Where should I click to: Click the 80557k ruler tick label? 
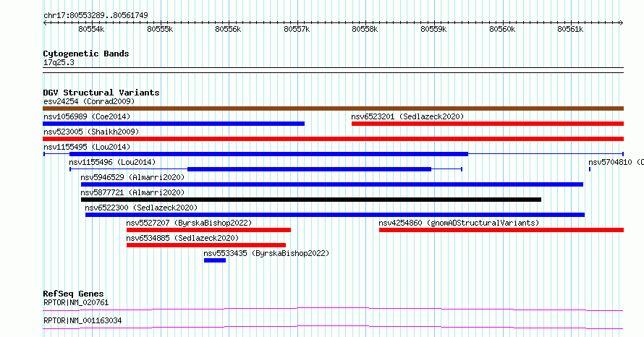click(297, 29)
